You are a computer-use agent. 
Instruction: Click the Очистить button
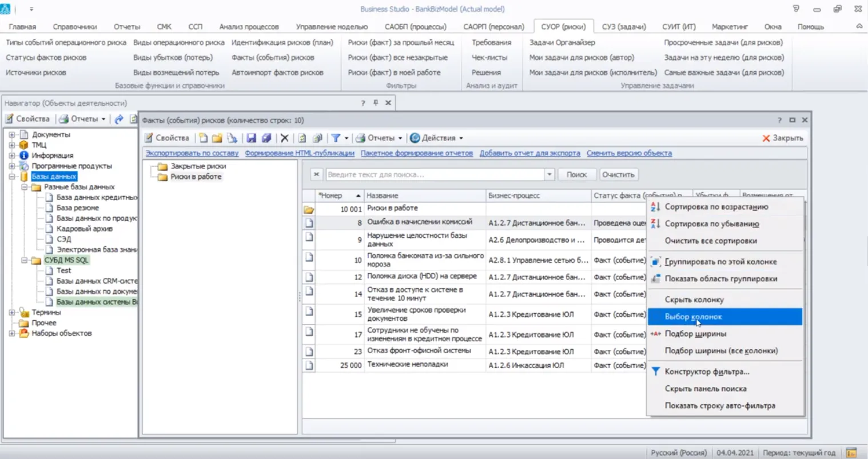tap(618, 174)
